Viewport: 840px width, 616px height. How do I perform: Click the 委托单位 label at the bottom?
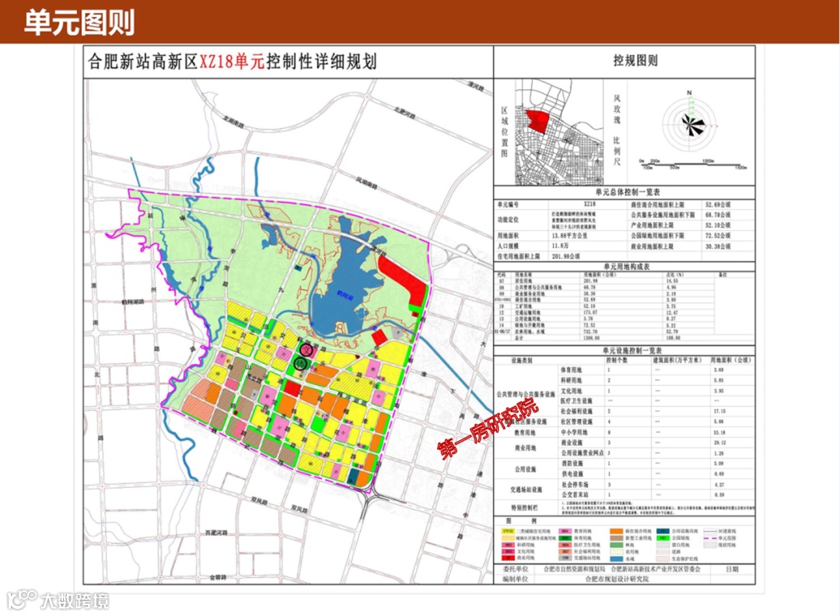coord(516,569)
